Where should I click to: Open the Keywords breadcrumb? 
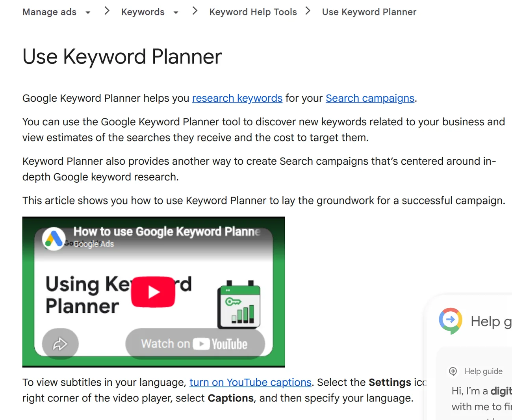(x=143, y=12)
